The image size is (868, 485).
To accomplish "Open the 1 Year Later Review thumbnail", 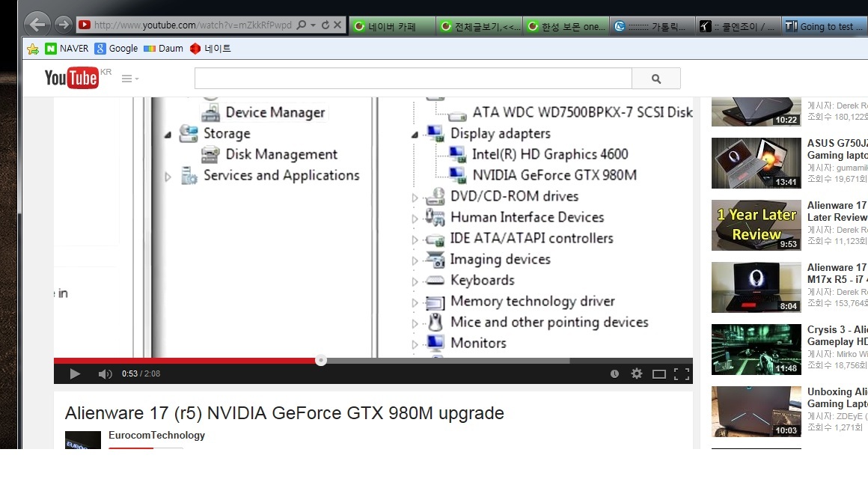I will click(x=757, y=225).
